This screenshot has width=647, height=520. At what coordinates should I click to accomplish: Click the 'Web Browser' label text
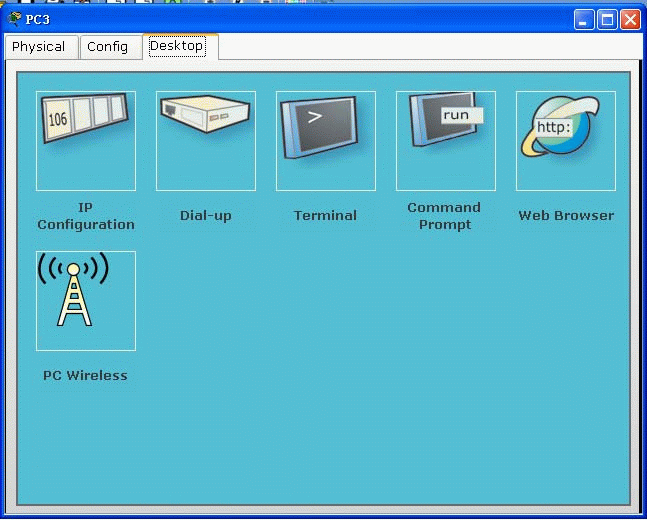tap(566, 215)
